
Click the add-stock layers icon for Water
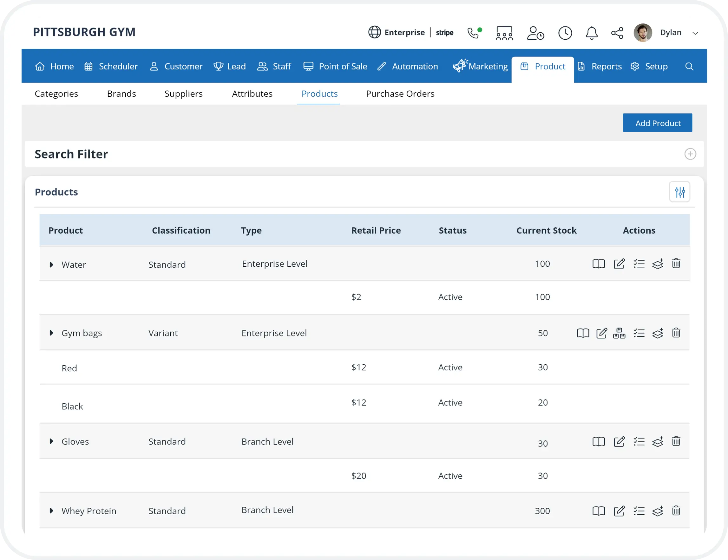658,264
